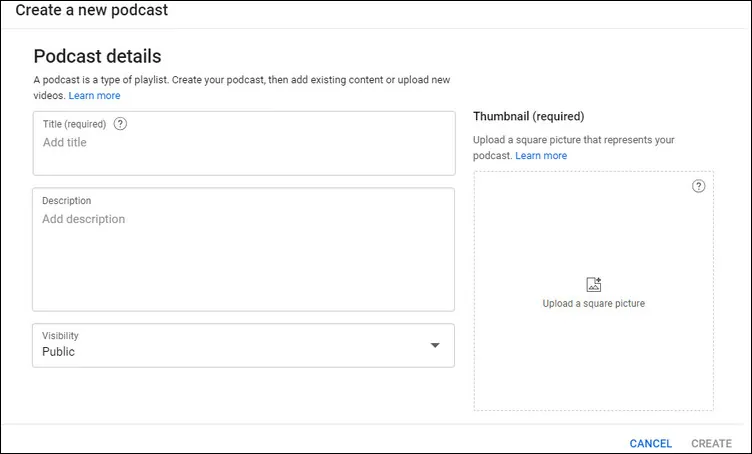Click the Visibility field label
752x454 pixels.
60,336
